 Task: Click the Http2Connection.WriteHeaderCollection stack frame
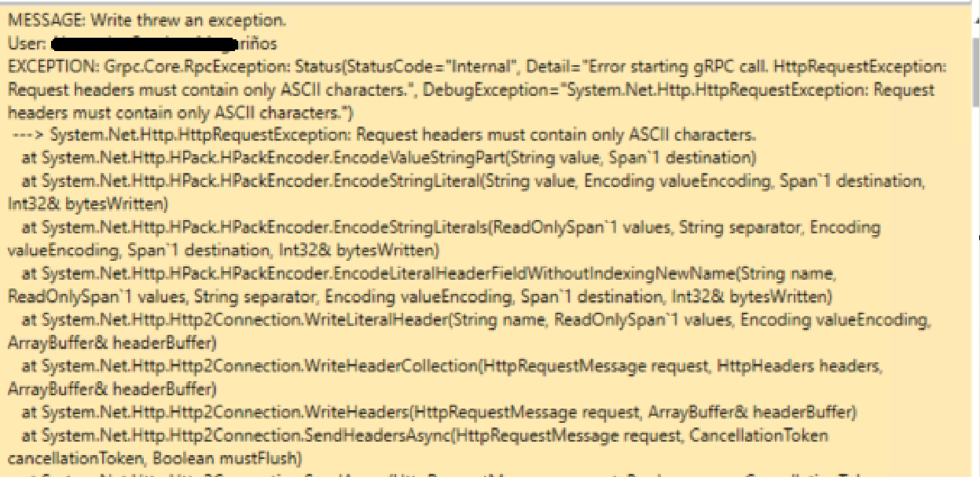(x=452, y=367)
